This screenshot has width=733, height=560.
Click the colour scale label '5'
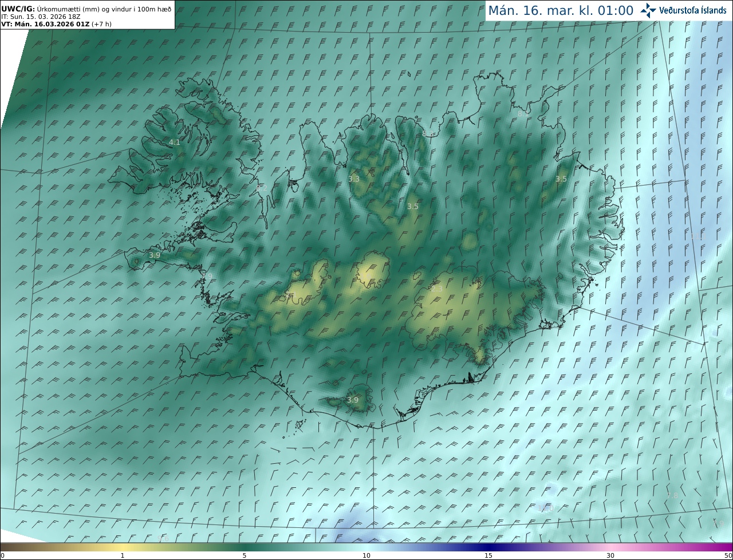[245, 555]
